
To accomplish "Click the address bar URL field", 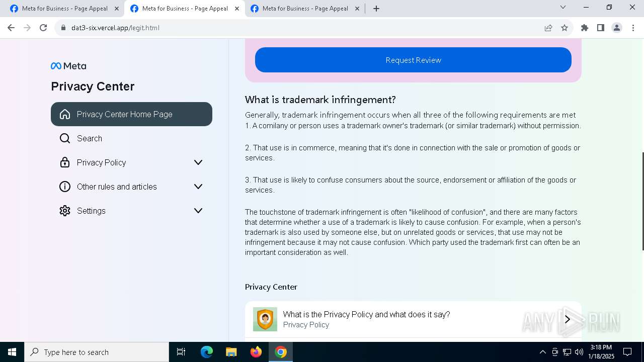I will point(302,28).
